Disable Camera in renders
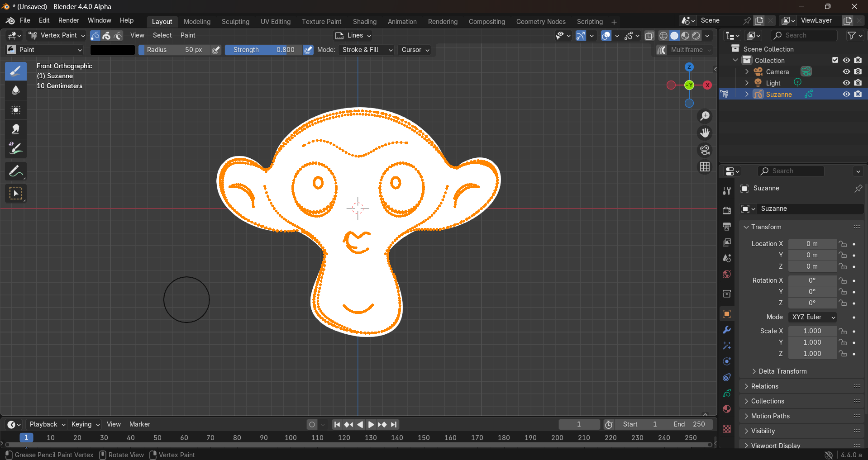The width and height of the screenshot is (868, 460). [858, 71]
